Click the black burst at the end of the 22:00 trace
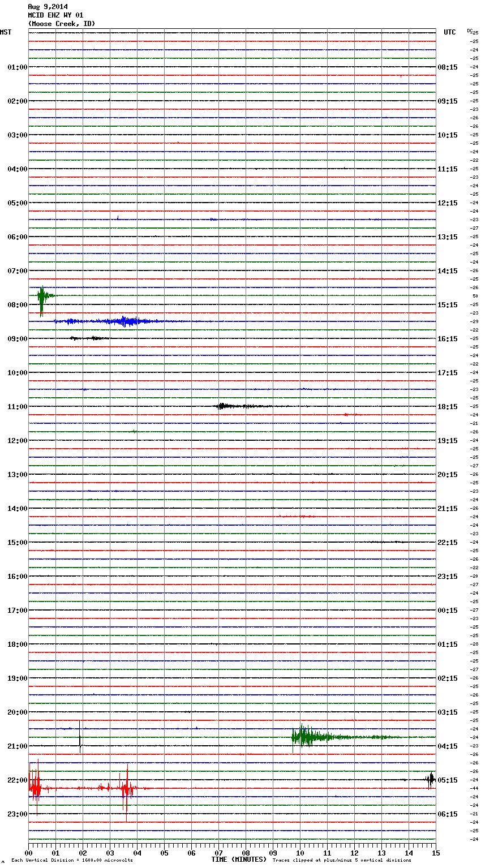The image size is (481, 868). pos(431,780)
